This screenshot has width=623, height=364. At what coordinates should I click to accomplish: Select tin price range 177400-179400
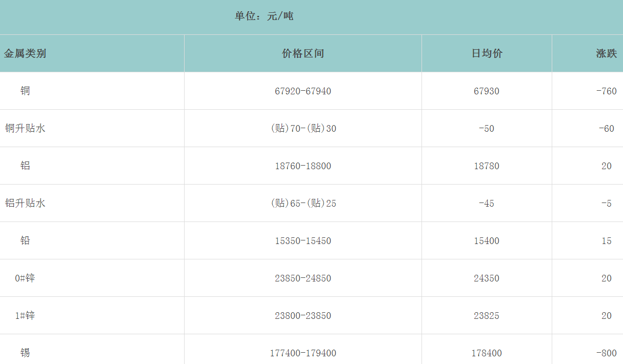pyautogui.click(x=303, y=353)
